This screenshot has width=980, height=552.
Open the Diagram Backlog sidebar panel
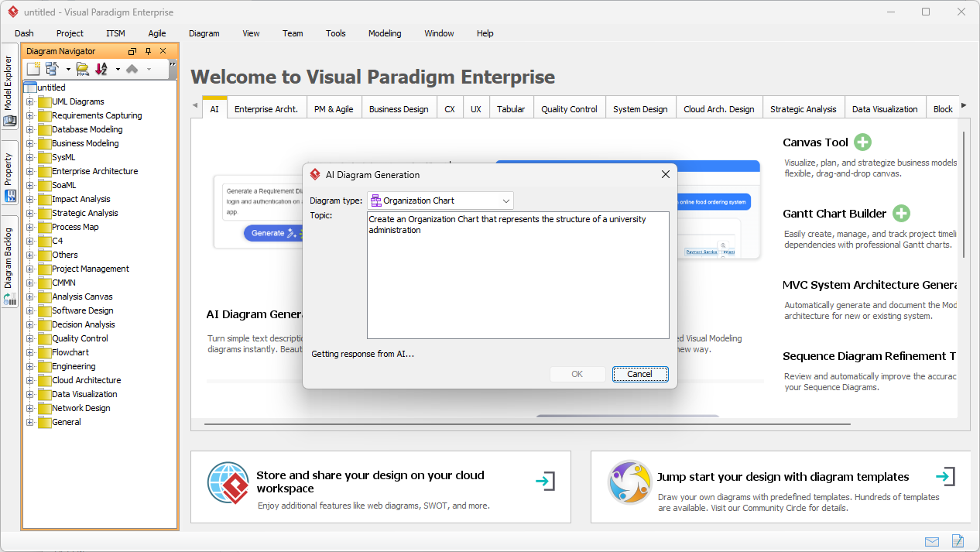point(9,255)
